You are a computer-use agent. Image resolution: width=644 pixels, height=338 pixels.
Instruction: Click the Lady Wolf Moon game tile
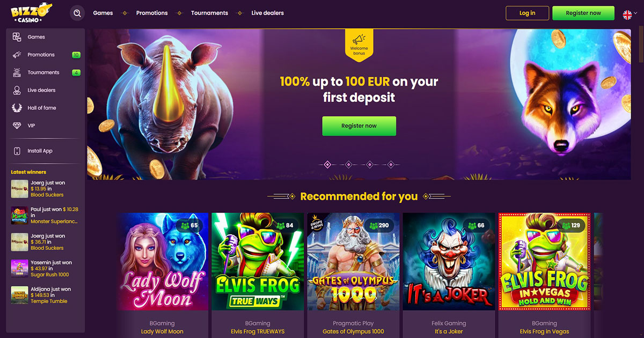[162, 261]
